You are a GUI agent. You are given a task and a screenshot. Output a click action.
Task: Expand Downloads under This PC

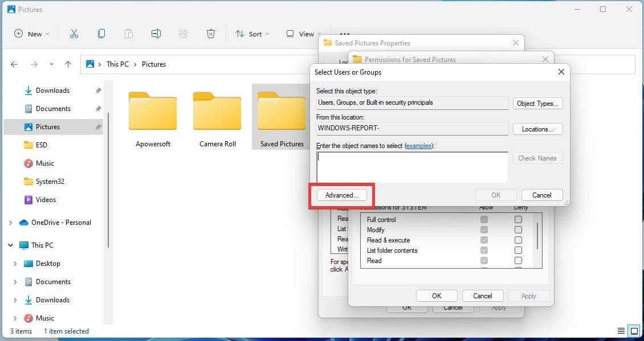coord(15,300)
